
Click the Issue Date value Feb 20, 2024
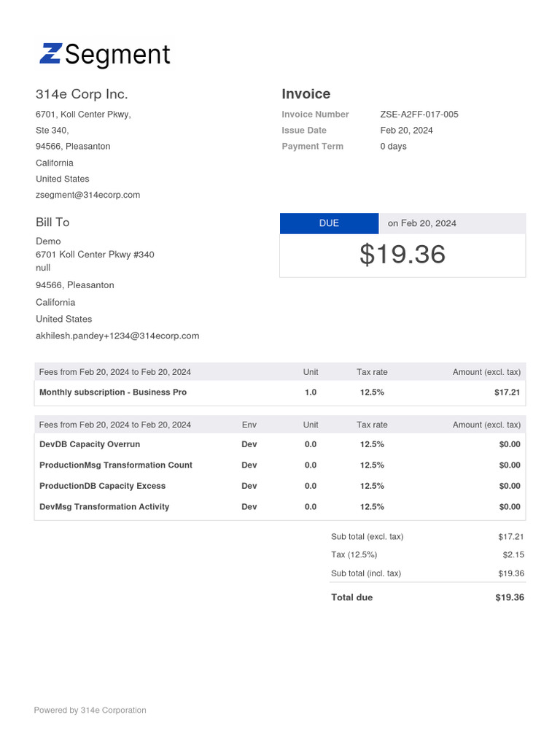coord(406,131)
